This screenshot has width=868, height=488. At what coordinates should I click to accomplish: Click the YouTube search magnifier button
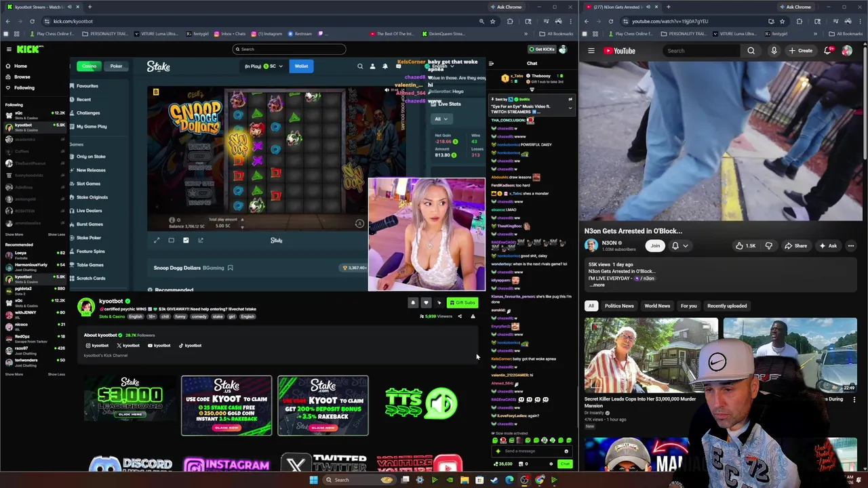coord(751,51)
